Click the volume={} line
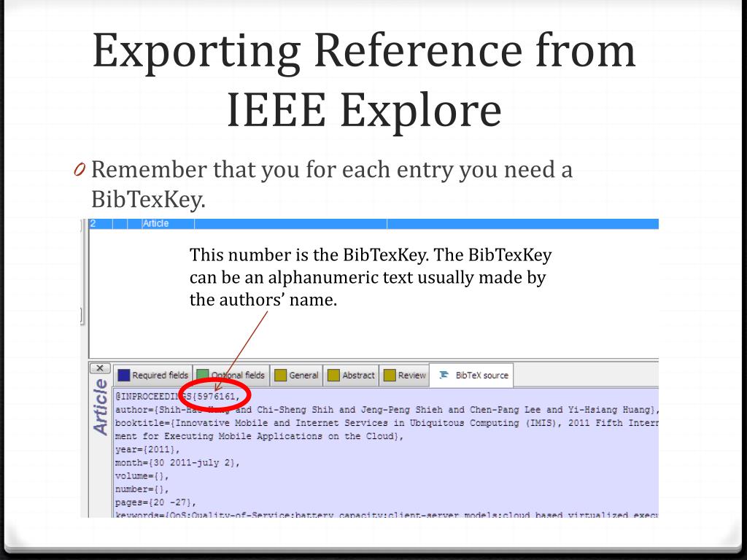 click(142, 476)
